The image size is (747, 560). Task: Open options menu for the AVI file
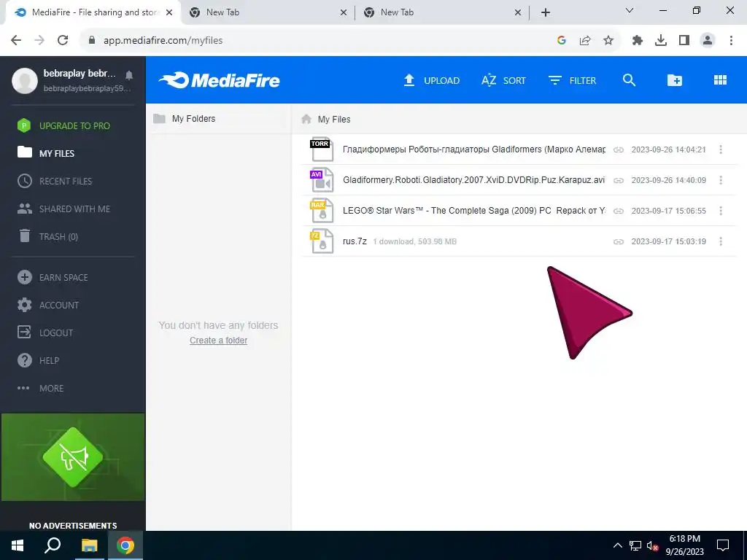(721, 180)
